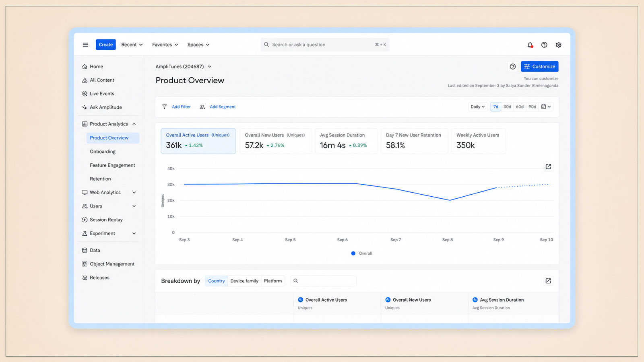Click the Create button

click(x=106, y=45)
